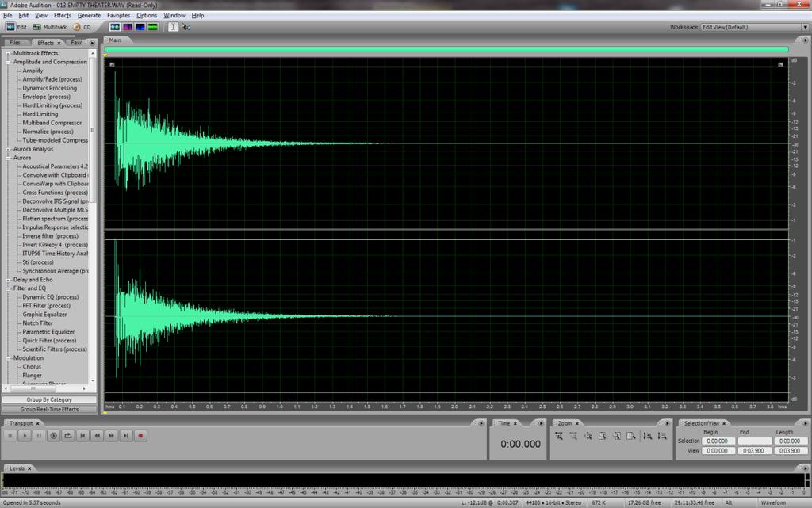The image size is (812, 508).
Task: Open the Effects menu
Action: (63, 16)
